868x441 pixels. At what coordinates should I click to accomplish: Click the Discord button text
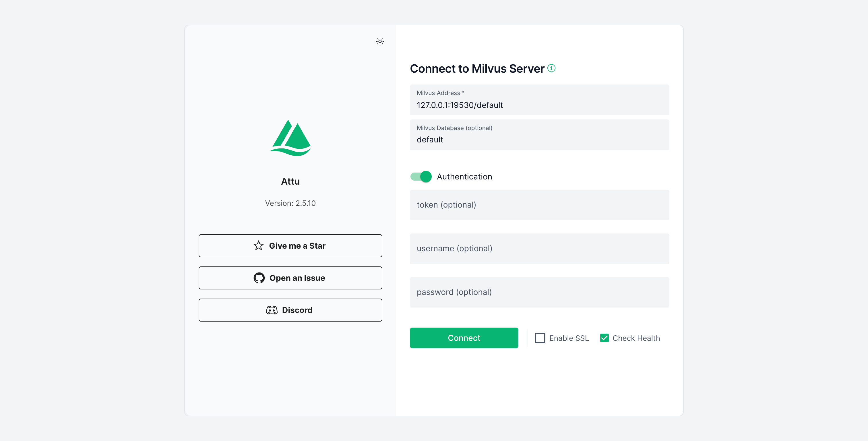pyautogui.click(x=297, y=310)
